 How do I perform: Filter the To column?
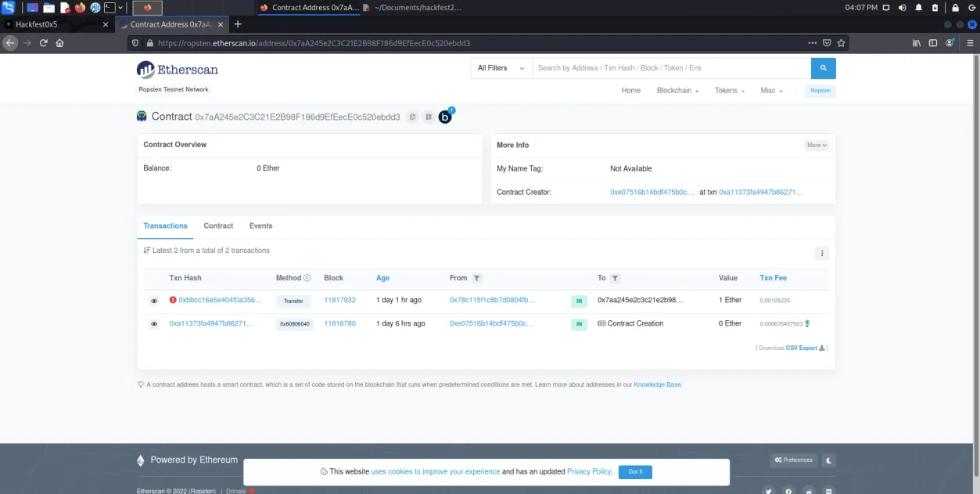pos(615,278)
